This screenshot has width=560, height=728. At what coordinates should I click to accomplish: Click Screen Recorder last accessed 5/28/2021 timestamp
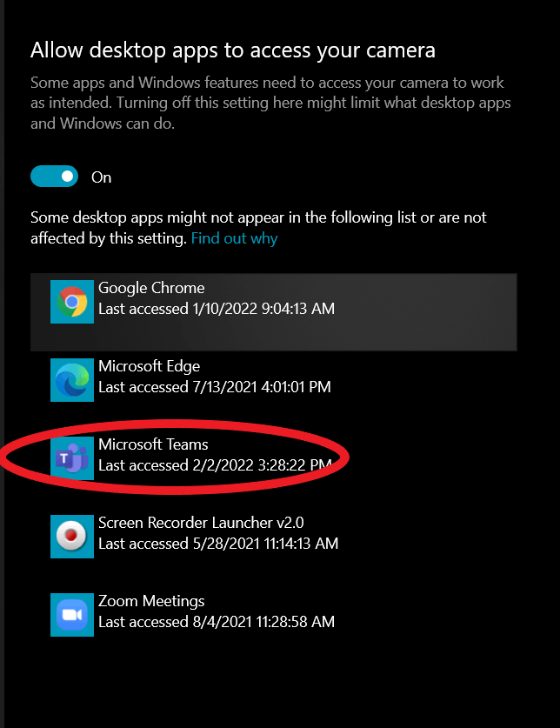(218, 544)
